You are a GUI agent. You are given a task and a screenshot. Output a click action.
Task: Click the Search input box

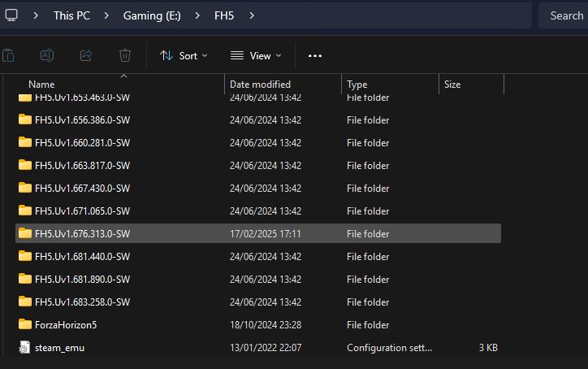[x=563, y=15]
